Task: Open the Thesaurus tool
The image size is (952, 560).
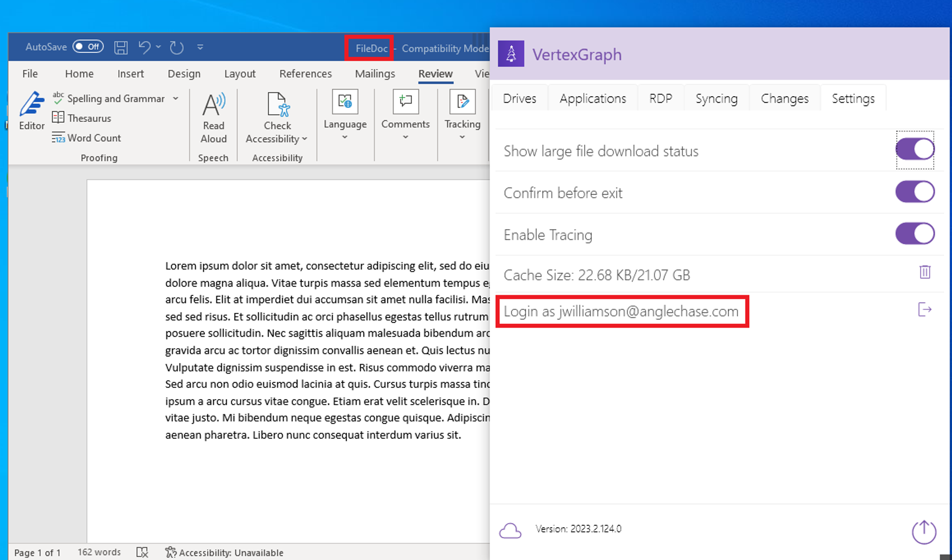Action: [81, 118]
